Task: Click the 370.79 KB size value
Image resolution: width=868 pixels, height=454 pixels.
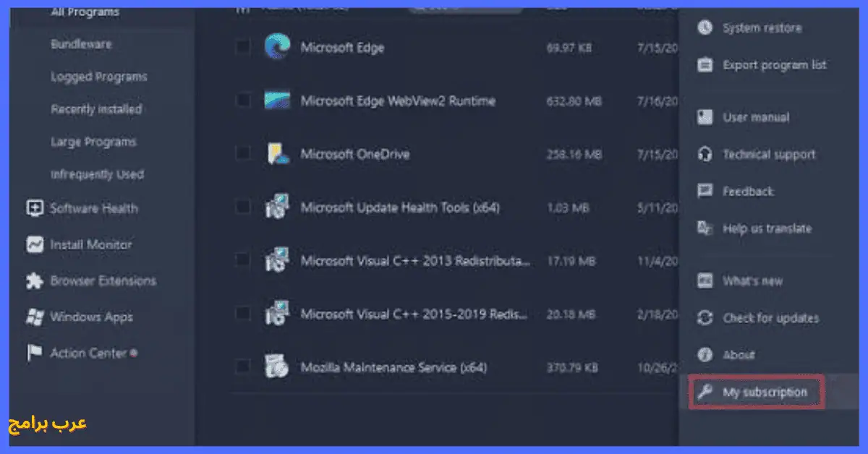Action: coord(572,368)
